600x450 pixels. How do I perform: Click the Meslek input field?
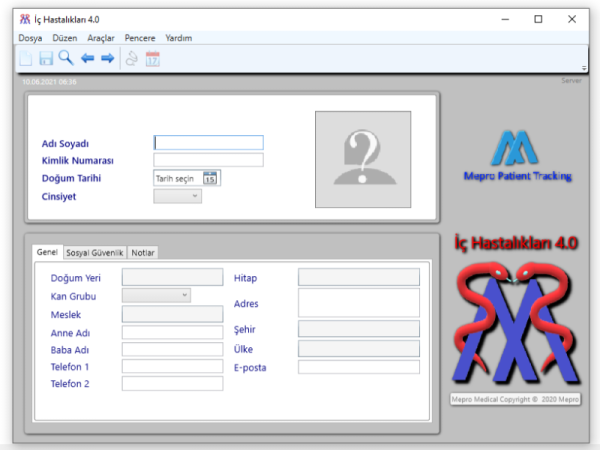(x=173, y=314)
